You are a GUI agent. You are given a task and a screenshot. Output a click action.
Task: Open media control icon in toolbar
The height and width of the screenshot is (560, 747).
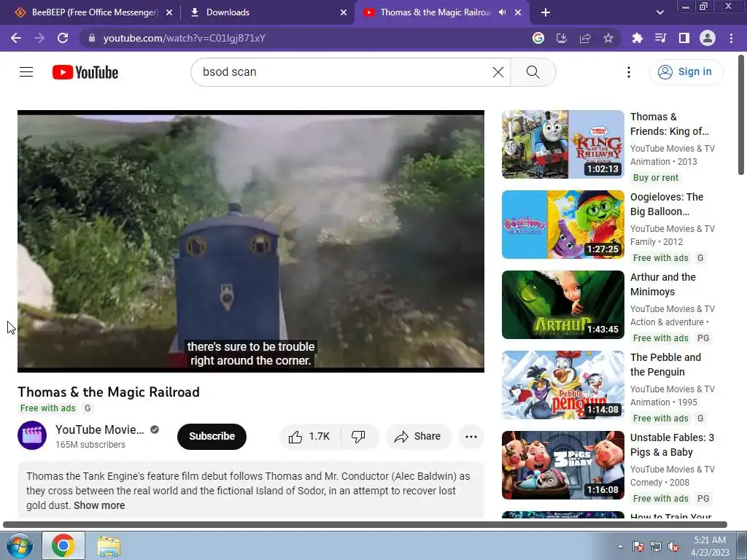pos(660,38)
